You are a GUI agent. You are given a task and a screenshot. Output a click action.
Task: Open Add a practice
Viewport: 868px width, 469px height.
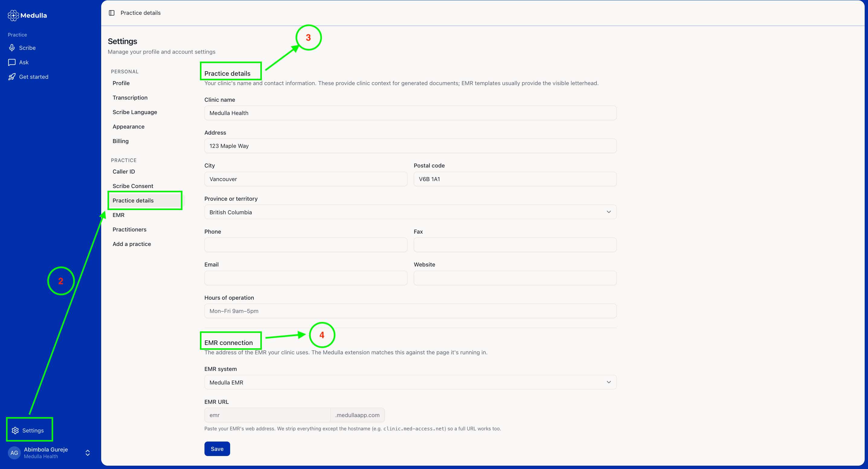coord(132,244)
